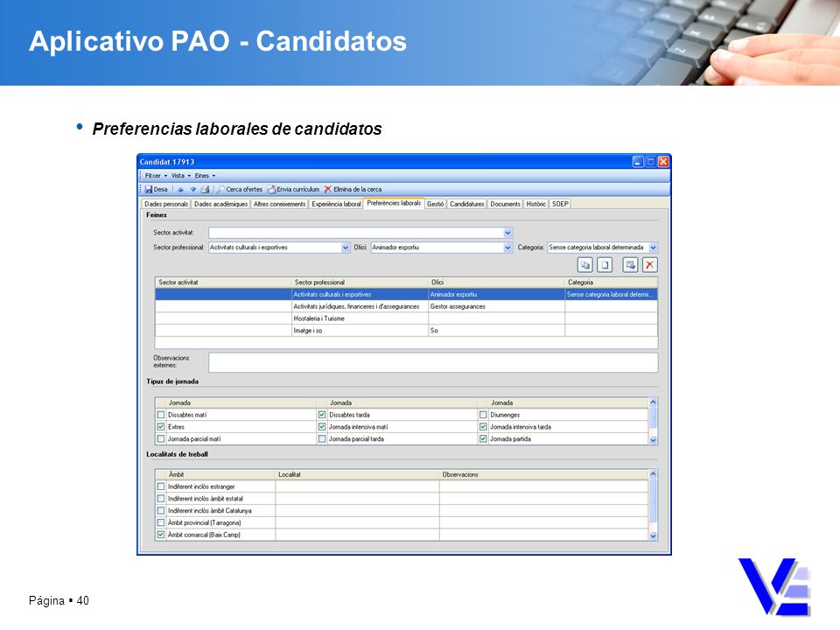Screen dimensions: 840x630
Task: Open the SOEP tab
Action: click(x=560, y=204)
